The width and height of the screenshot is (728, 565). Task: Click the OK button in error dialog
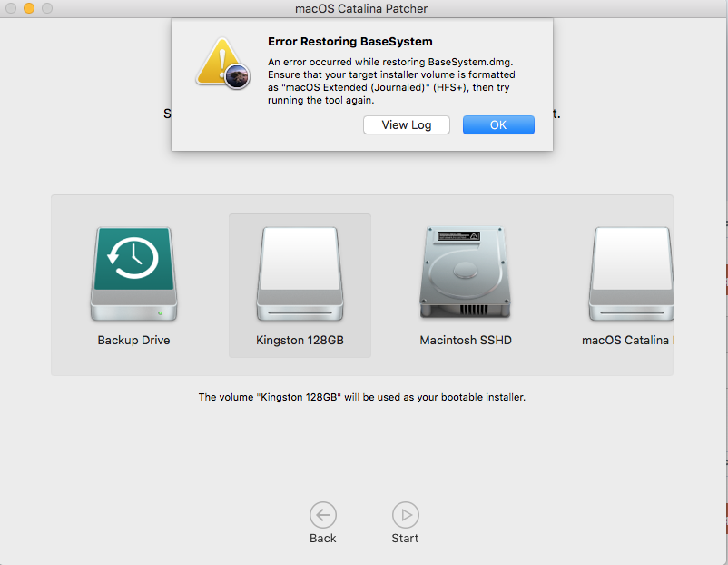click(x=498, y=125)
